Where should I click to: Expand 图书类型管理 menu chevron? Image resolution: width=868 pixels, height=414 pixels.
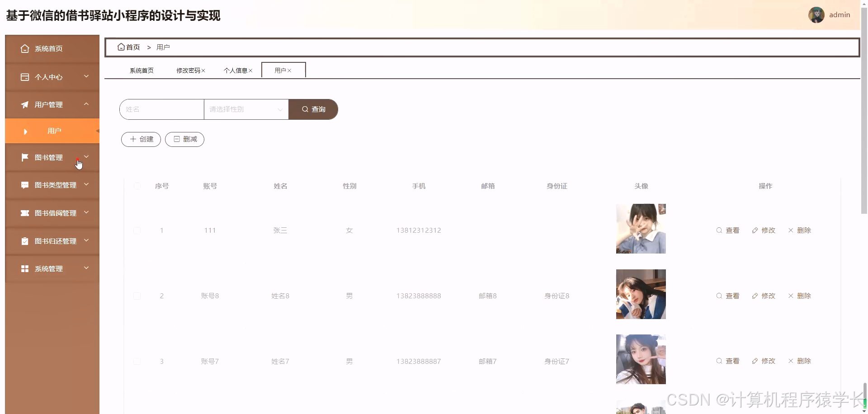(86, 184)
